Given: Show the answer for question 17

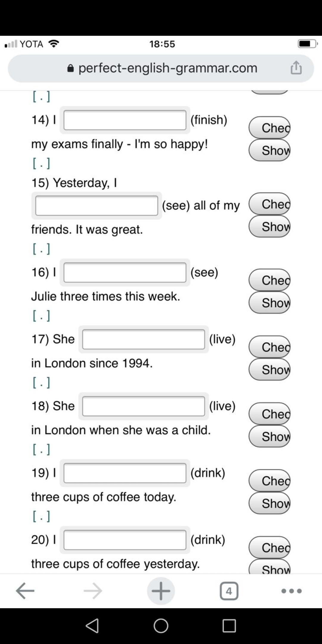Looking at the screenshot, I should coord(270,370).
